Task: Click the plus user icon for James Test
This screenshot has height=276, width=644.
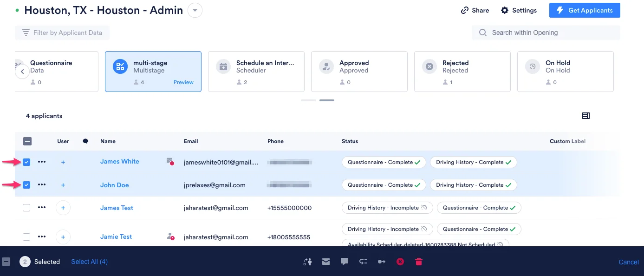Action: pyautogui.click(x=63, y=208)
